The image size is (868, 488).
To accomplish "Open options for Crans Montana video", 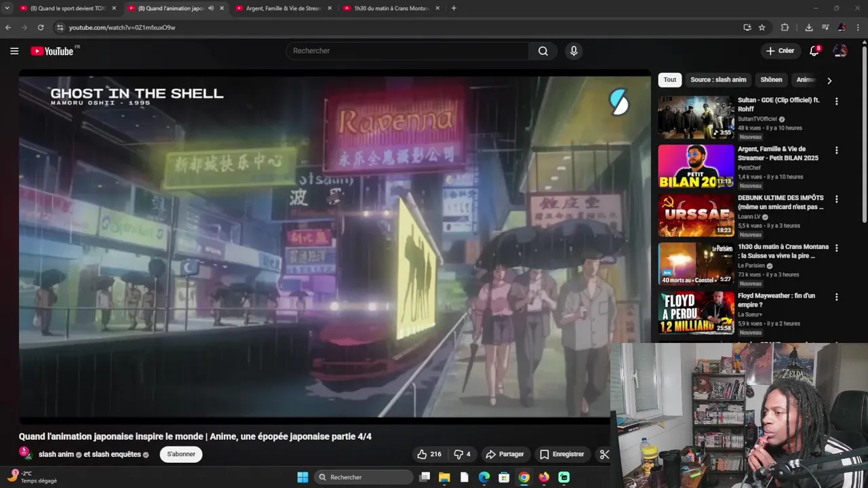I will coord(836,248).
